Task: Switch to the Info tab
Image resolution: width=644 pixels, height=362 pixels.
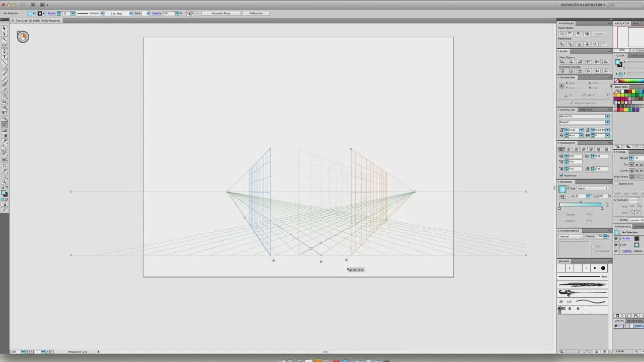Action: (x=636, y=23)
